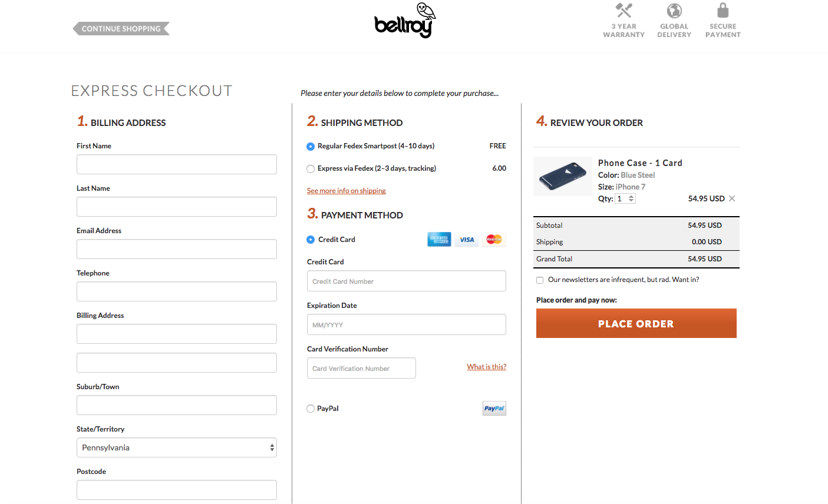Select Express via Fedex shipping option
Viewport: 828px width, 504px height.
coord(311,169)
